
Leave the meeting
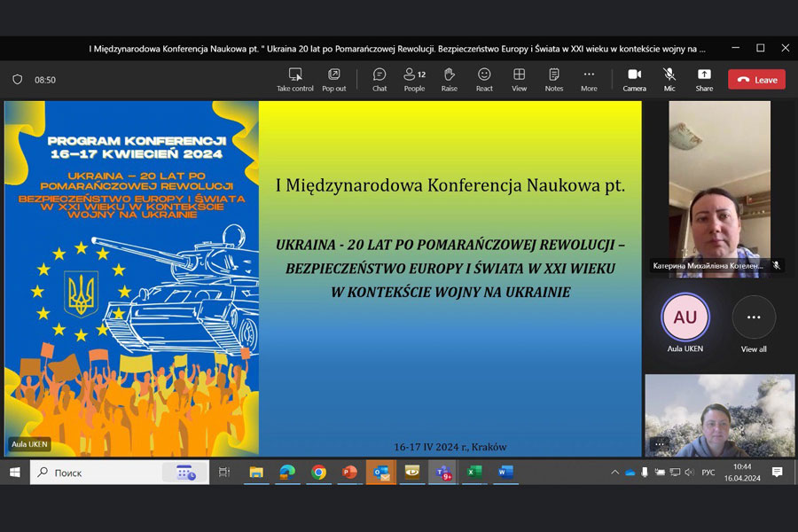pyautogui.click(x=756, y=80)
